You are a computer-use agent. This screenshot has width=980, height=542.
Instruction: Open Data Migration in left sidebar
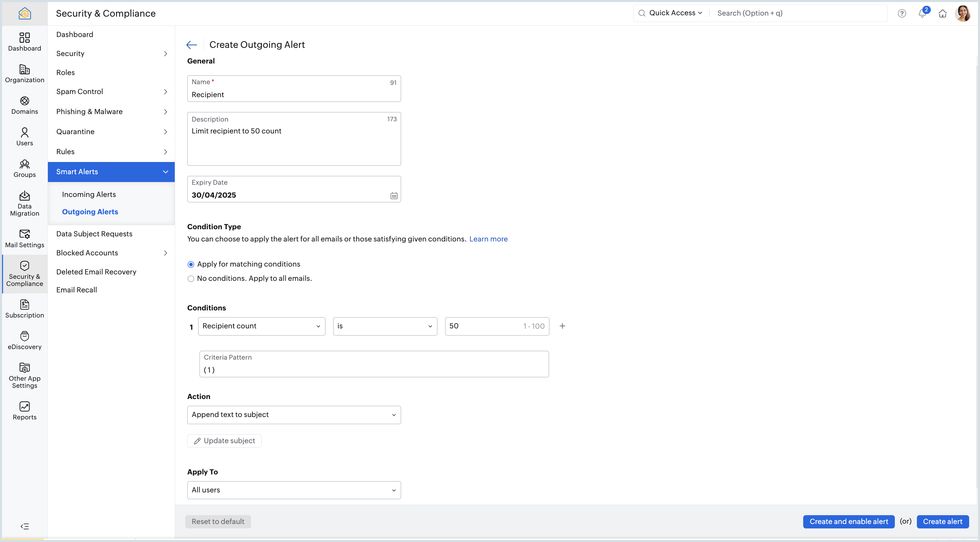click(x=24, y=204)
